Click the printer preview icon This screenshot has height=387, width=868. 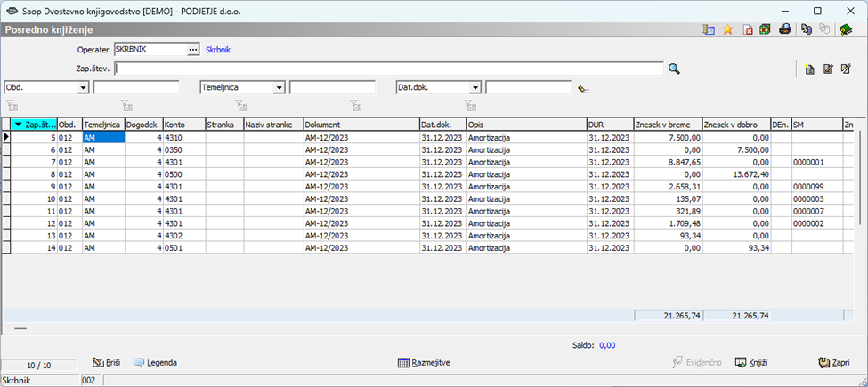(783, 30)
